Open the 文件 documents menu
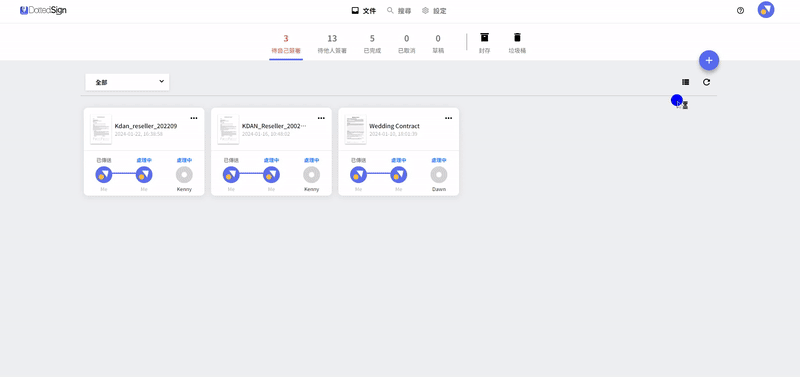800x377 pixels. (364, 11)
